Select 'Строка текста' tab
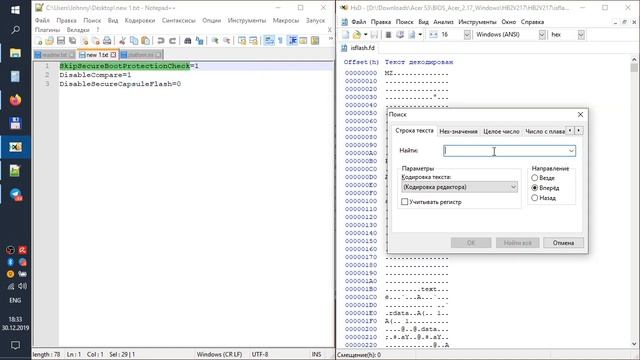 [x=414, y=131]
